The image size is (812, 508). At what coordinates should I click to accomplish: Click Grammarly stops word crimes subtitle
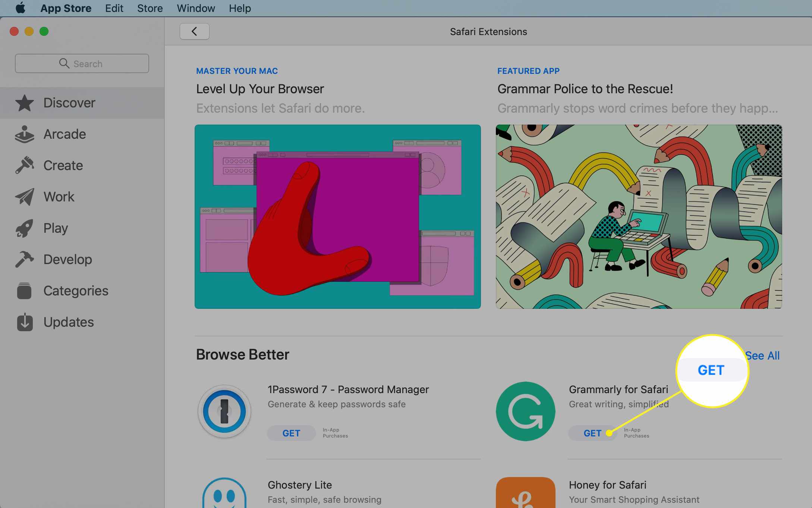coord(638,108)
